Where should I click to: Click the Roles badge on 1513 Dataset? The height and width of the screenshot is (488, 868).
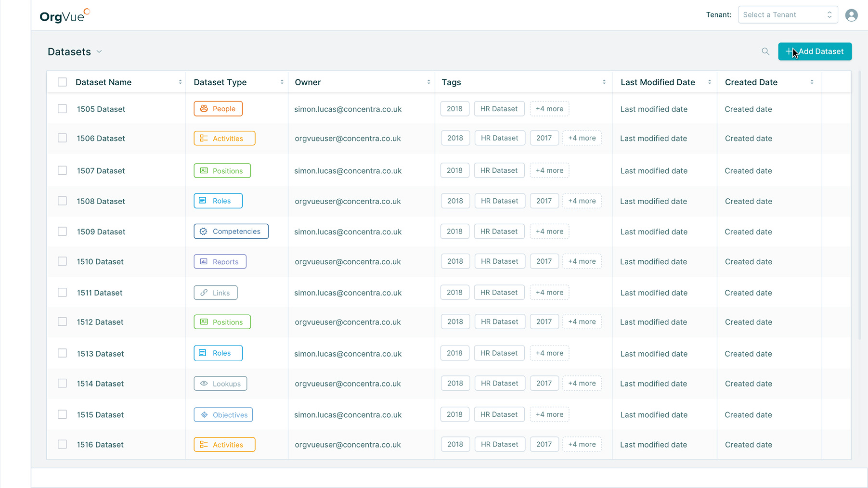218,353
